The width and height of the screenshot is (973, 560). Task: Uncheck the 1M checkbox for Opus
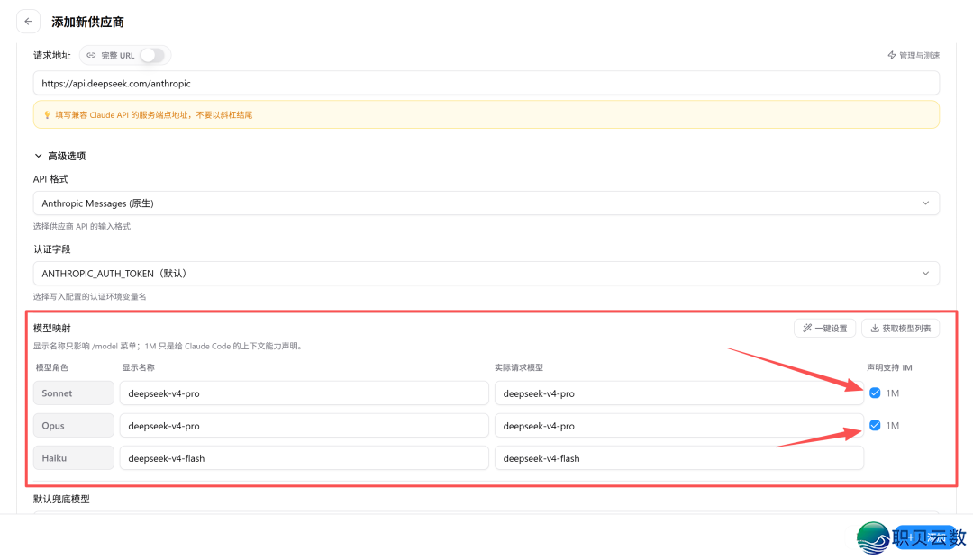pyautogui.click(x=875, y=426)
